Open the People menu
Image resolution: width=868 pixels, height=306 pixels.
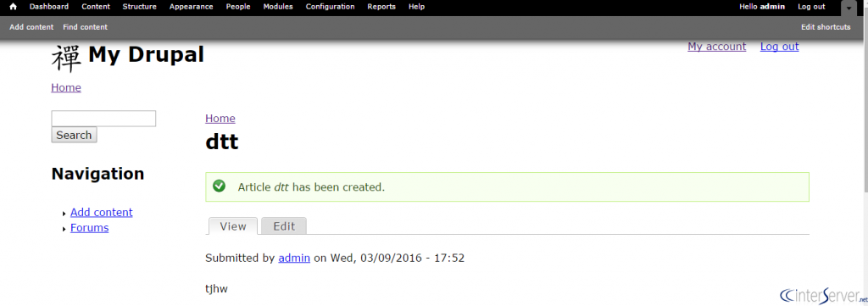pyautogui.click(x=238, y=7)
